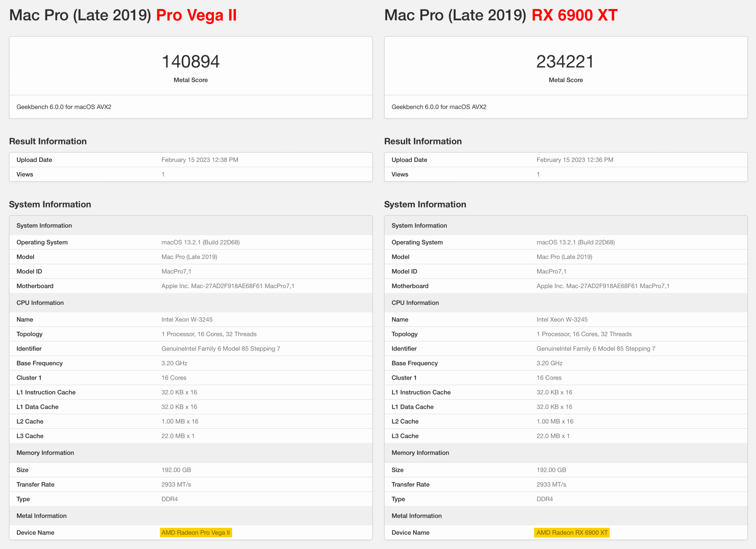756x549 pixels.
Task: Click '22.0 MB x 1' L3 Cache in right table
Action: click(553, 436)
